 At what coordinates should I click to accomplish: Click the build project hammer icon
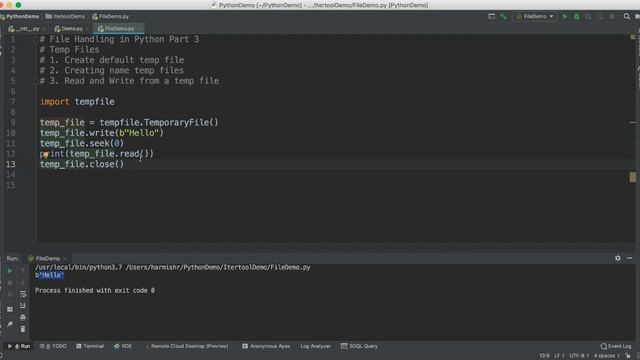click(x=503, y=16)
